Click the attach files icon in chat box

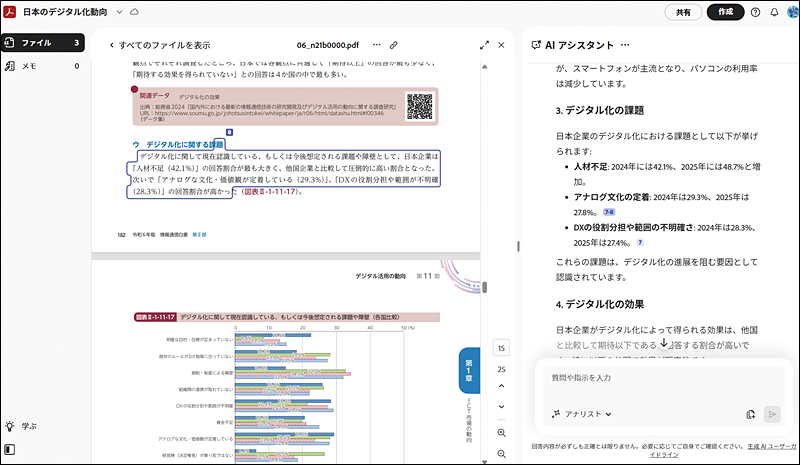click(750, 414)
